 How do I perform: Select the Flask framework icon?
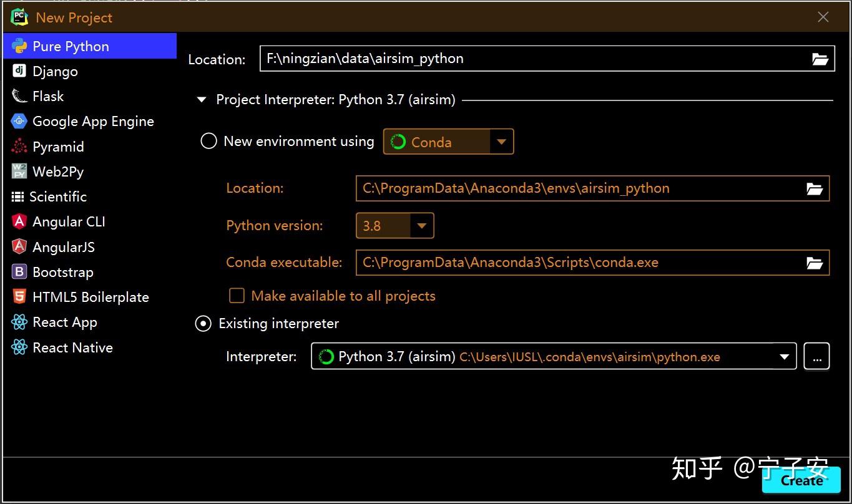tap(18, 95)
